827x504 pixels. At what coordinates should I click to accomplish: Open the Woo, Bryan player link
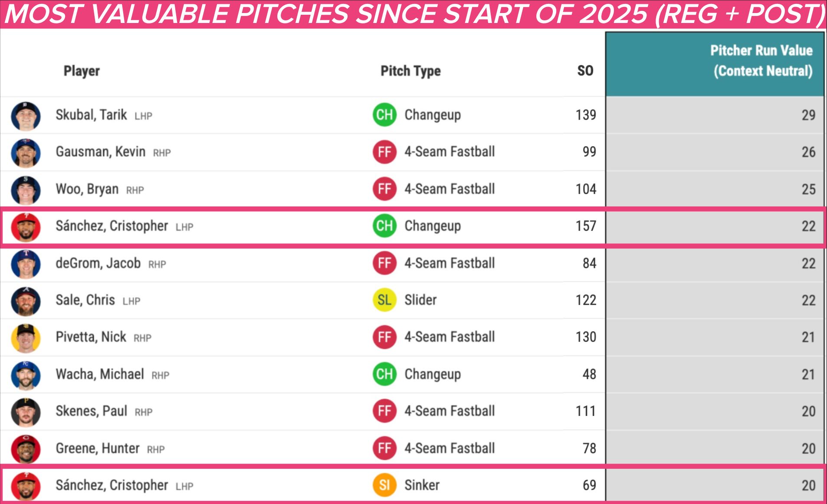click(x=87, y=189)
